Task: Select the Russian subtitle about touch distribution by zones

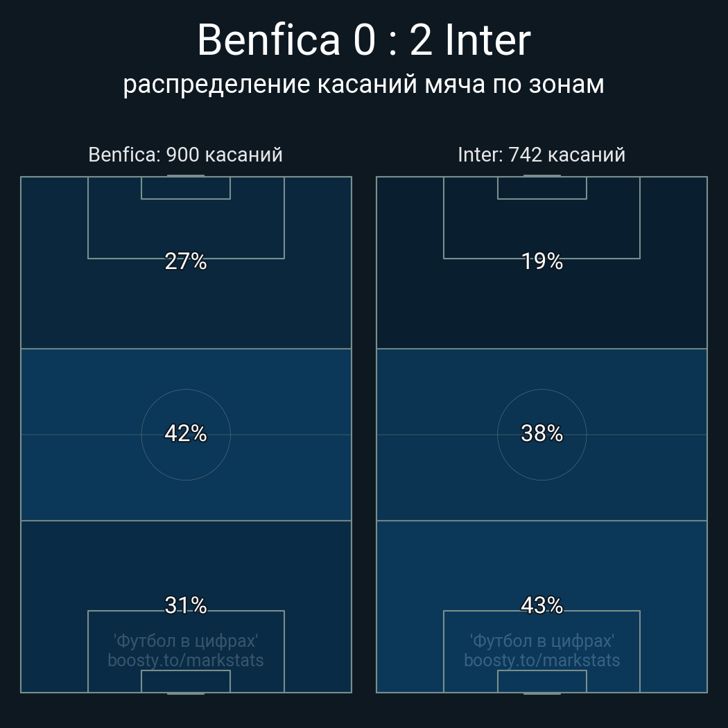Action: (364, 85)
